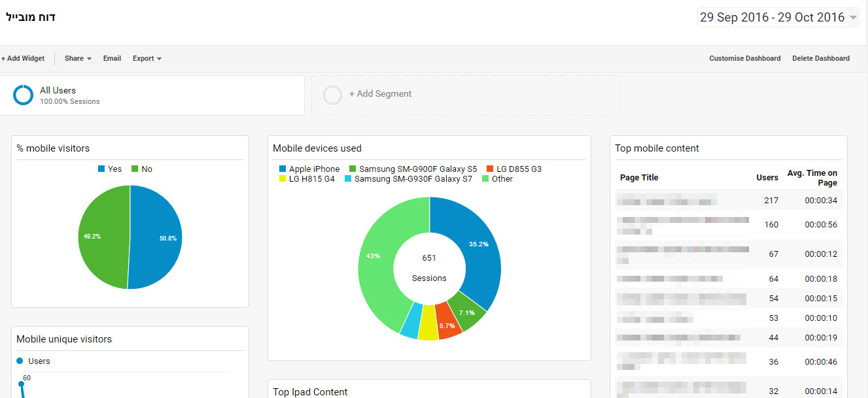Click the LG D855 G3 legend entry
This screenshot has height=398, width=868.
[x=514, y=169]
